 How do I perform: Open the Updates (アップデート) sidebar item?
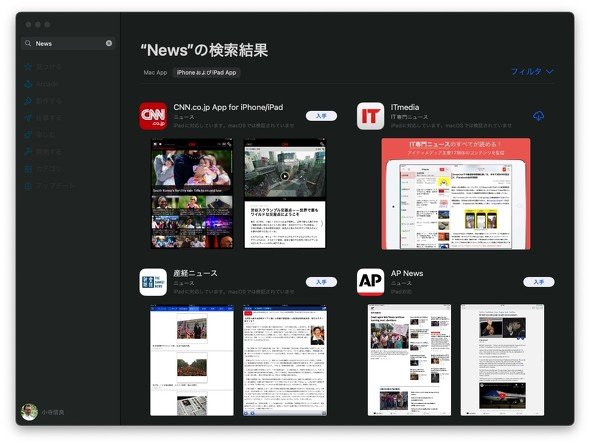(49, 186)
